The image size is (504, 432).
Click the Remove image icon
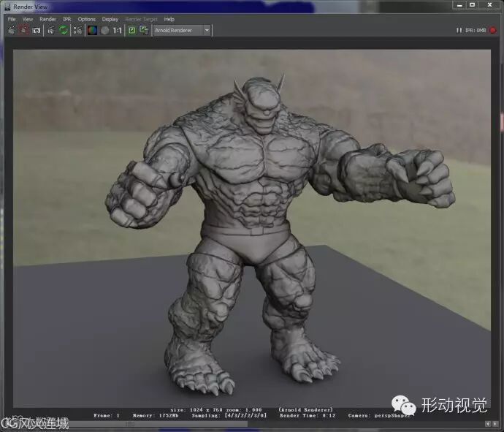[x=144, y=31]
